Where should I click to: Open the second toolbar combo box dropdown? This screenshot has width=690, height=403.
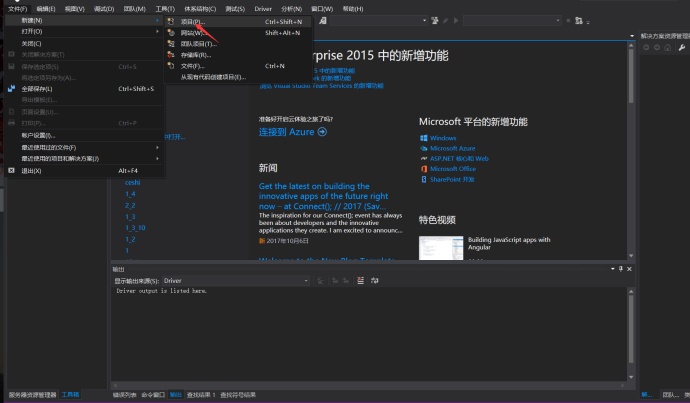pyautogui.click(x=558, y=20)
